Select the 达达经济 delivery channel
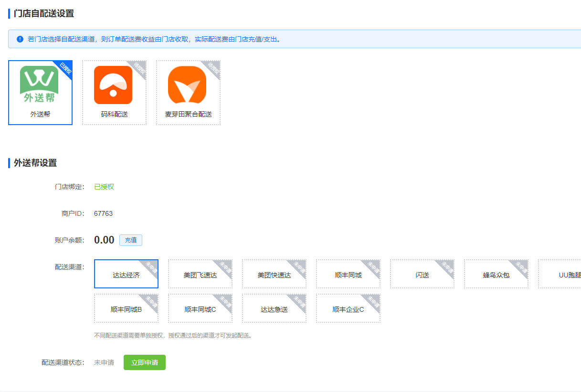581x392 pixels. click(x=126, y=274)
